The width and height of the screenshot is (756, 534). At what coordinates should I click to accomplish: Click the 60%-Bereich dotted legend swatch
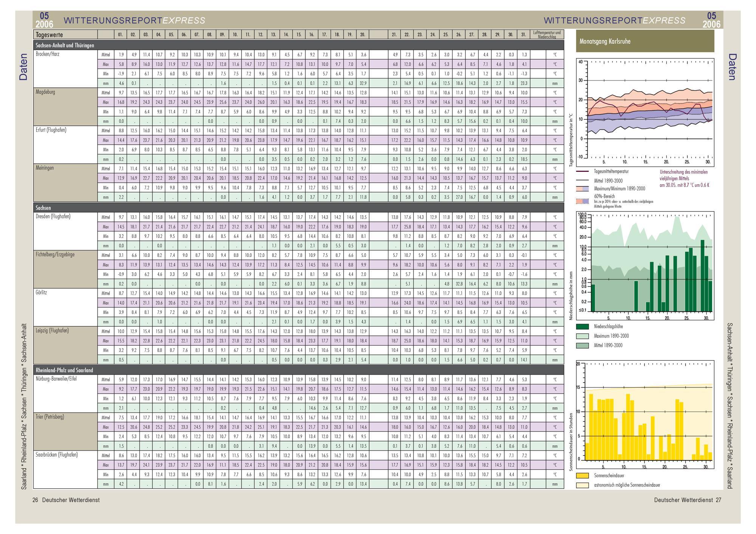[582, 202]
